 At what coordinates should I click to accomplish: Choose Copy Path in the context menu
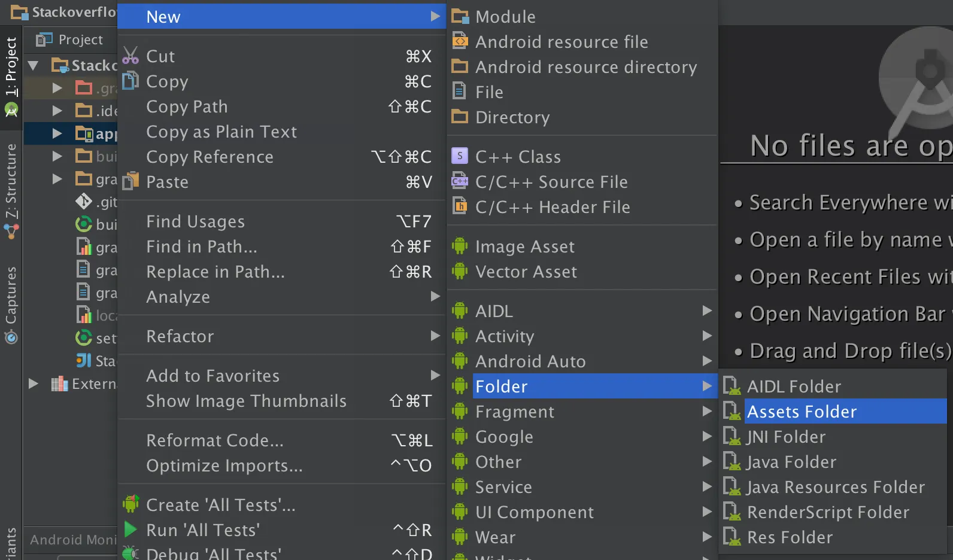187,106
